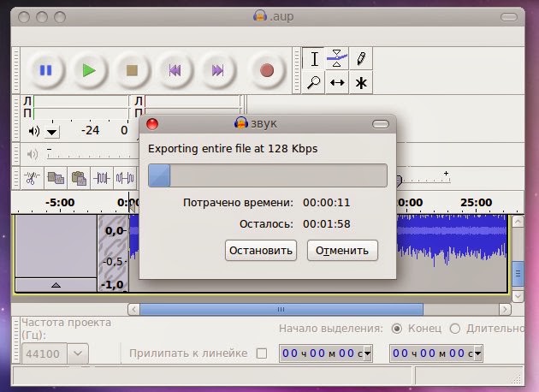Click the elapsed time value 00:00:11
This screenshot has height=392, width=539.
point(327,203)
